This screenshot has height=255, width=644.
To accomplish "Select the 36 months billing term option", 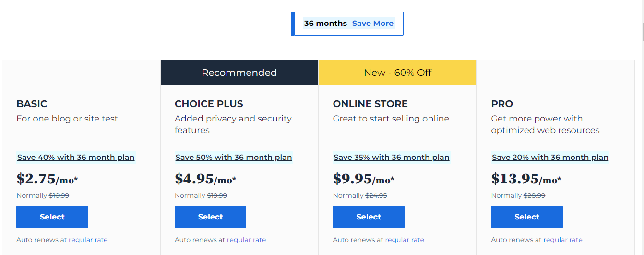I will pyautogui.click(x=325, y=24).
